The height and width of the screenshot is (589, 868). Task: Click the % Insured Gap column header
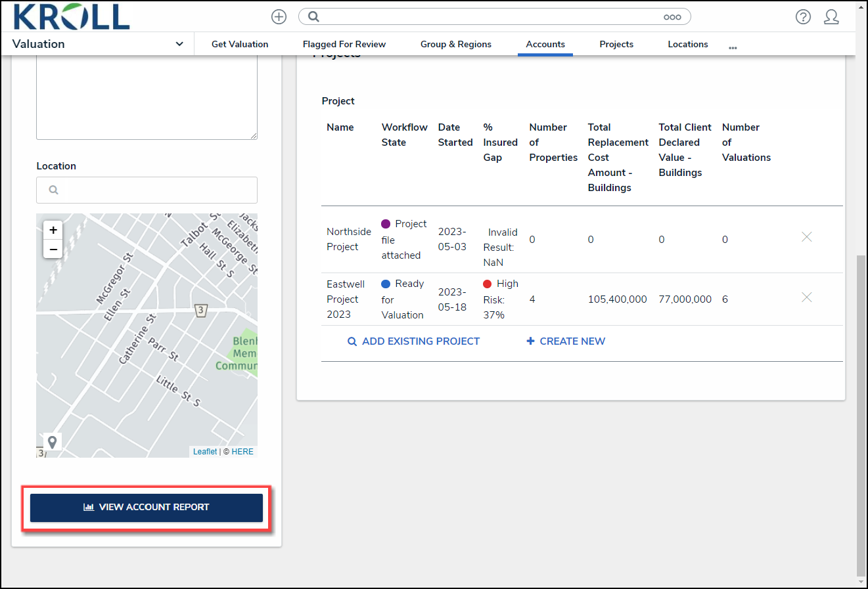tap(501, 142)
